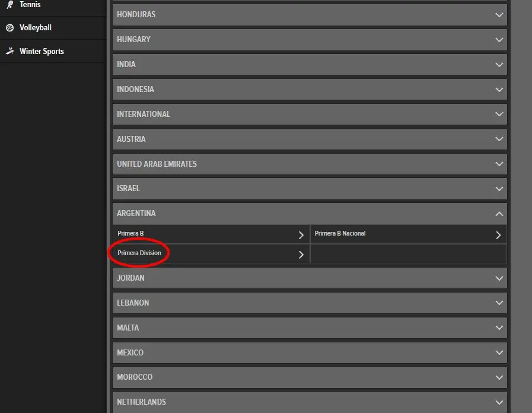Select Winter Sports in the sidebar
532x413 pixels.
point(42,51)
